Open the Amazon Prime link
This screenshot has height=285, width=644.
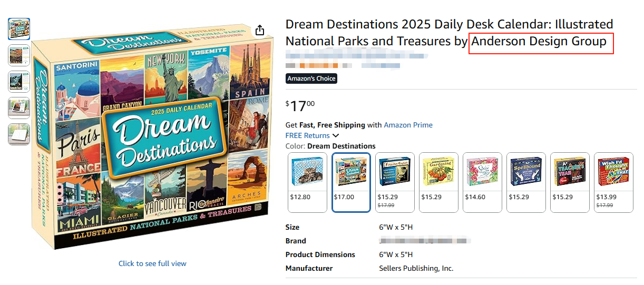pyautogui.click(x=408, y=125)
